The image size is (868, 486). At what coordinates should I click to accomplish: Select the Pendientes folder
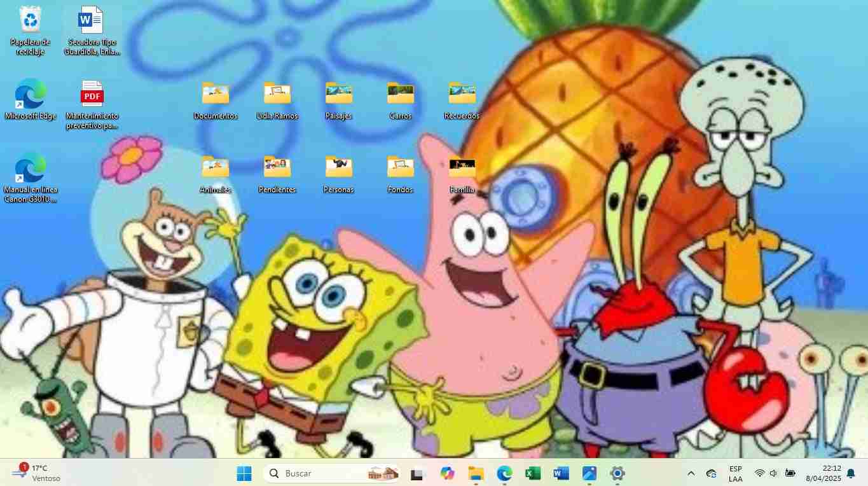[x=277, y=174]
